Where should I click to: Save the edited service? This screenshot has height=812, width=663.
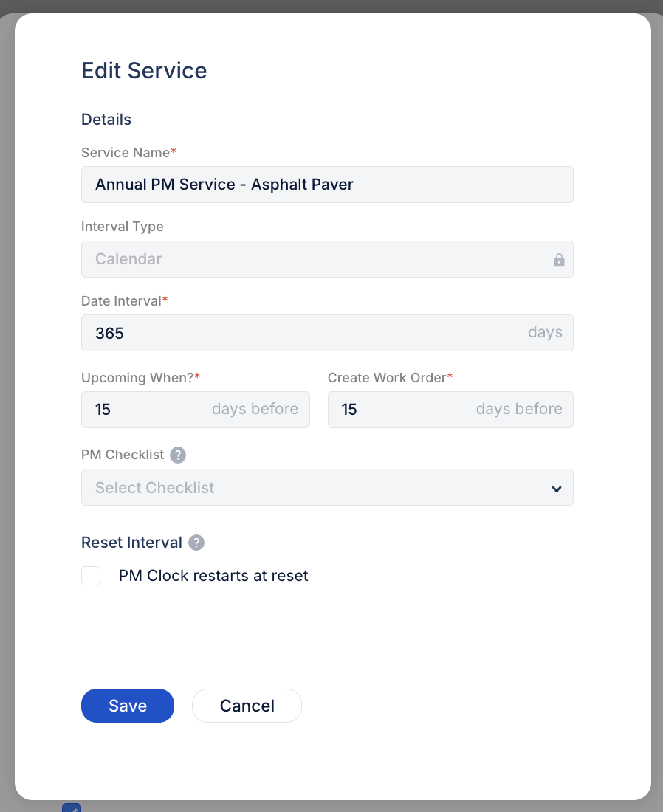(127, 706)
